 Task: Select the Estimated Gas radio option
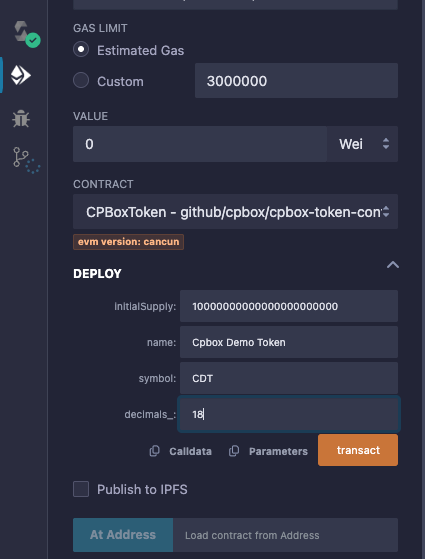coord(81,49)
